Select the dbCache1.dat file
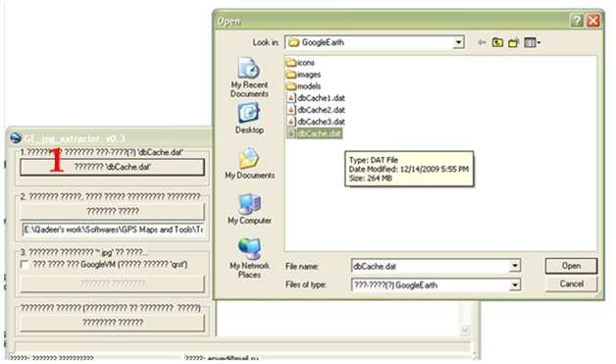Image resolution: width=616 pixels, height=364 pixels. (x=316, y=98)
